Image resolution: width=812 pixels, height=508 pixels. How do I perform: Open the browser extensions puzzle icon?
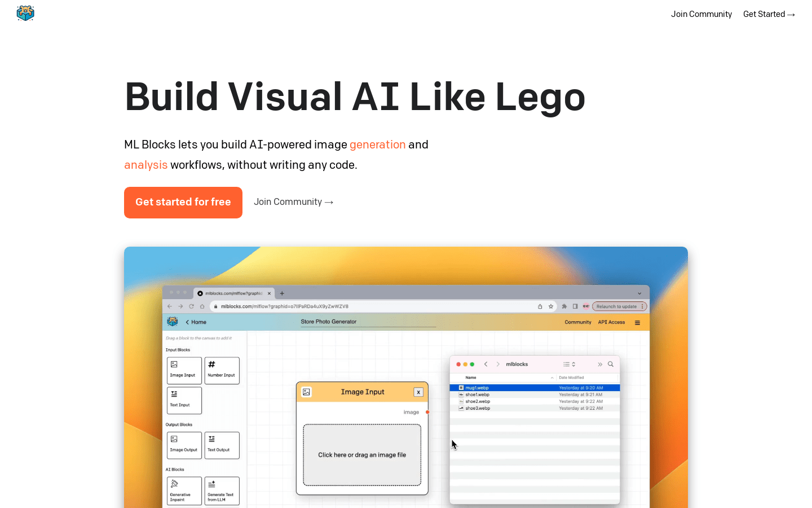pyautogui.click(x=564, y=306)
